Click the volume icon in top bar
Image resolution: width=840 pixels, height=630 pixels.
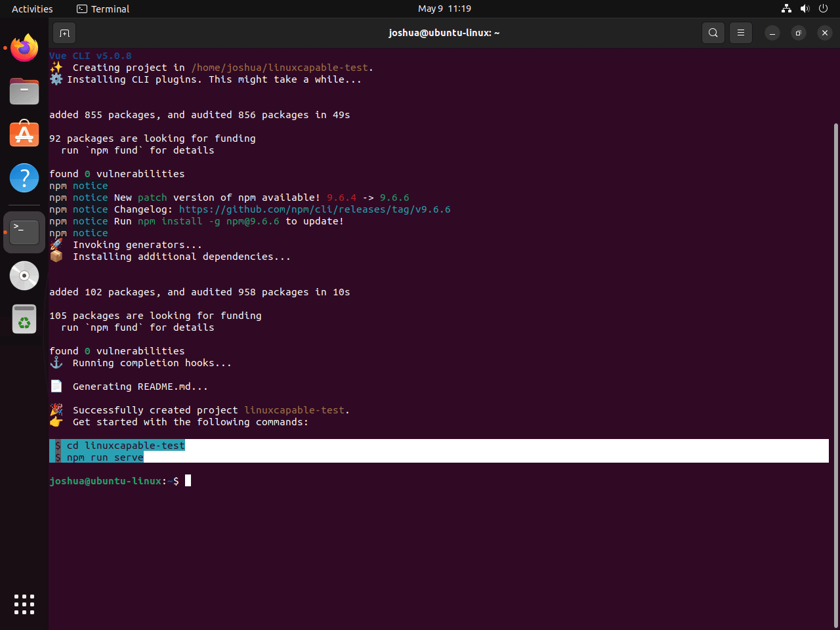pyautogui.click(x=805, y=9)
